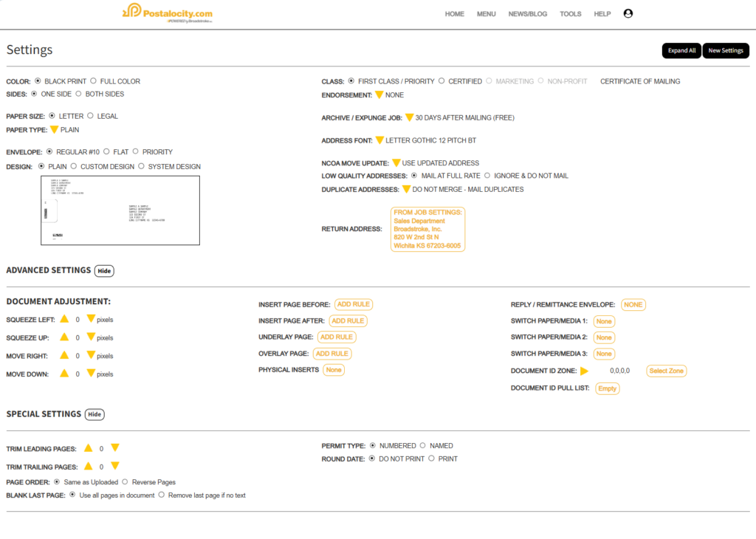Click the return address box

pyautogui.click(x=427, y=229)
